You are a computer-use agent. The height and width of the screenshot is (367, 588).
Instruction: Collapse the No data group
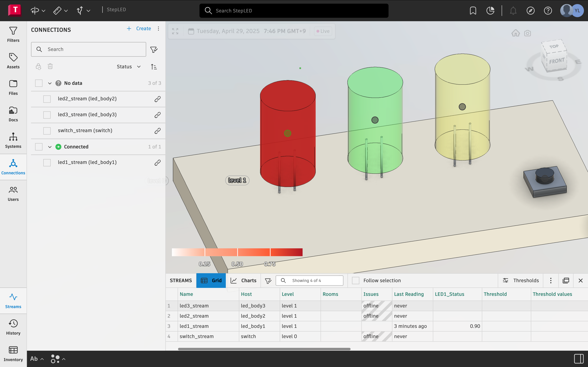point(50,83)
